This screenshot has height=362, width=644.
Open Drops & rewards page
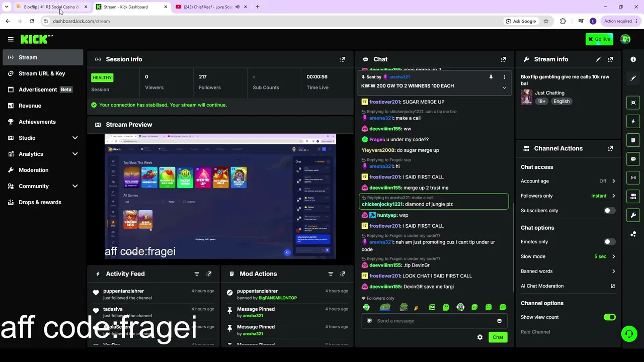click(43, 202)
